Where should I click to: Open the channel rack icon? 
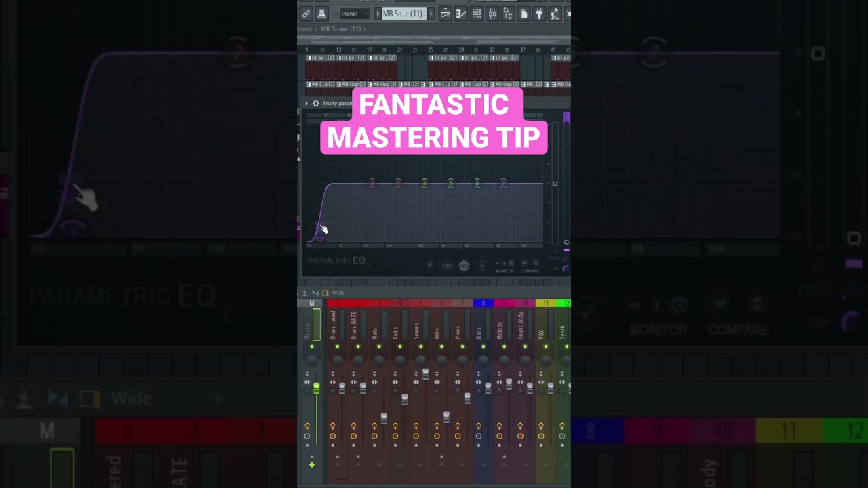477,14
